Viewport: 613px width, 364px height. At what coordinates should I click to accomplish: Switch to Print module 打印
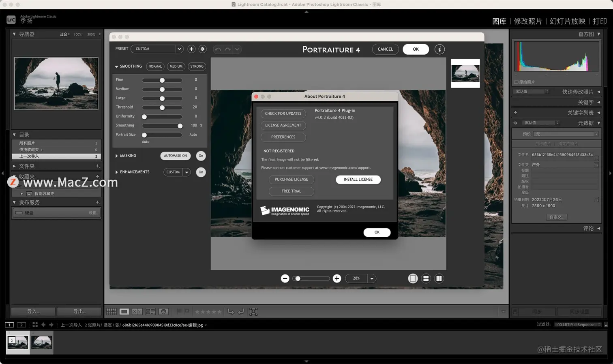(600, 21)
